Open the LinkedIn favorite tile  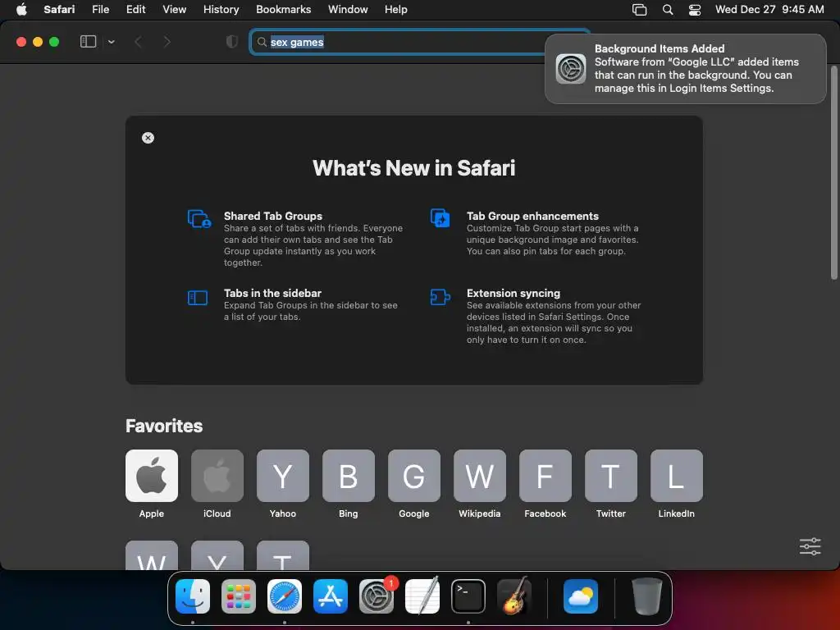677,476
